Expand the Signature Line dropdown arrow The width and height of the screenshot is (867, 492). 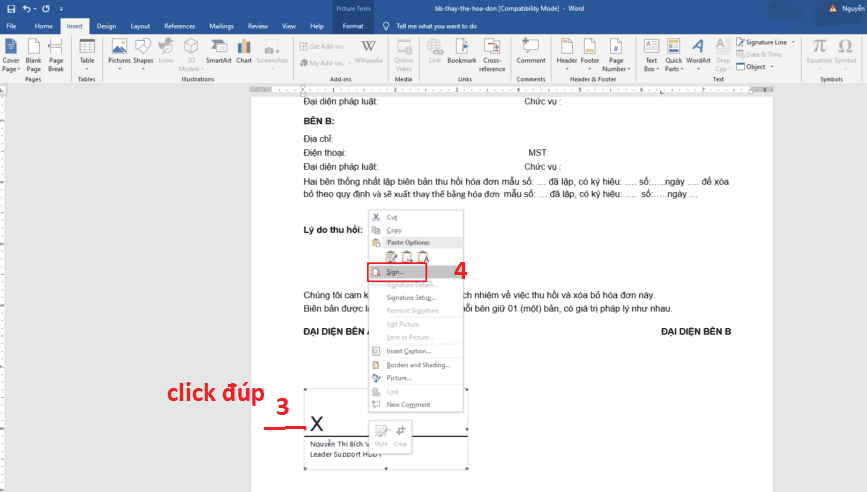[793, 42]
